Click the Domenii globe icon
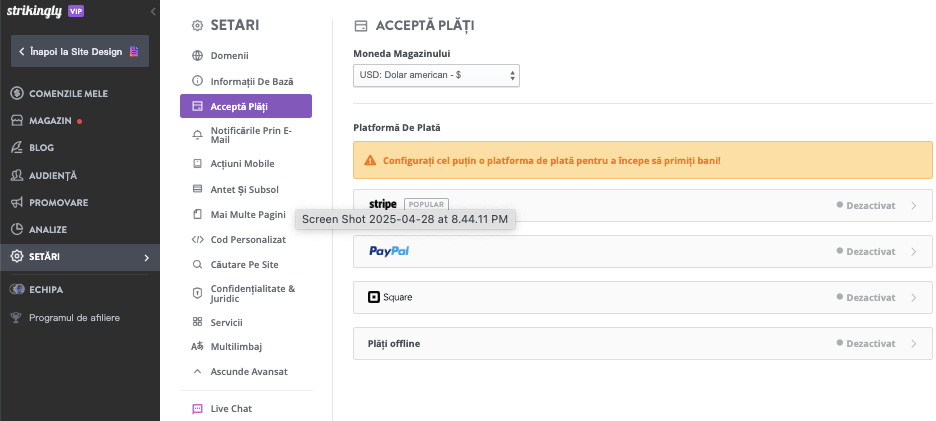 point(197,55)
